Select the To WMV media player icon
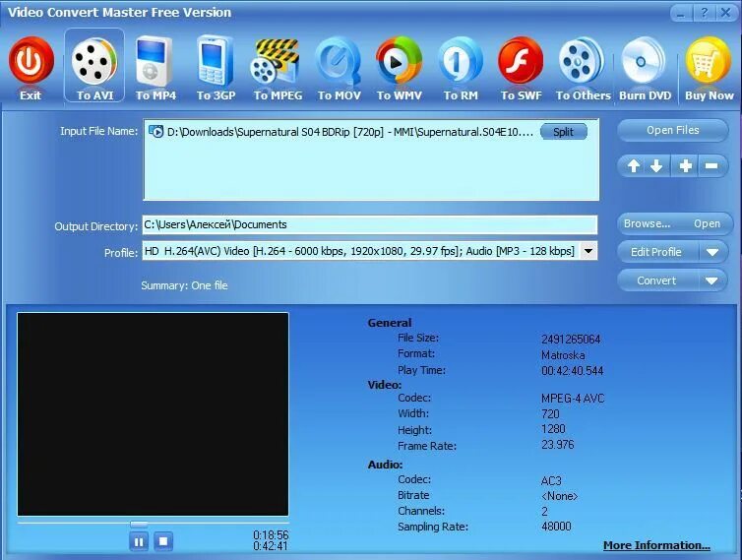This screenshot has width=742, height=560. 399,61
